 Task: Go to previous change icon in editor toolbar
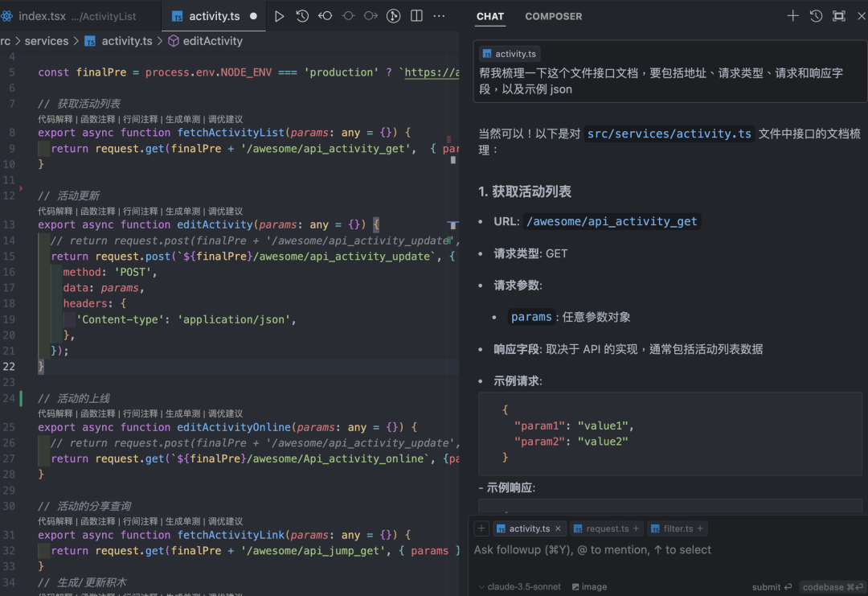(325, 16)
